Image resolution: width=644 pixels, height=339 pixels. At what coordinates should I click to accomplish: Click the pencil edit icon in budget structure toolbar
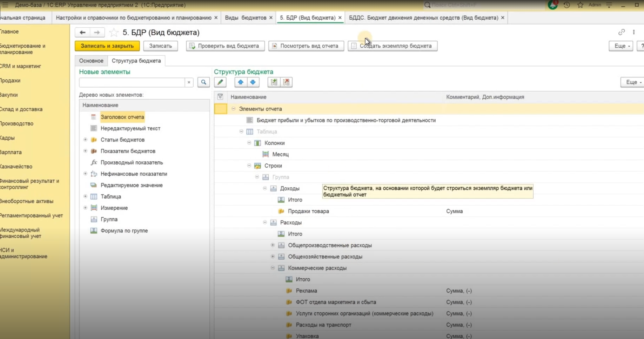pos(220,82)
